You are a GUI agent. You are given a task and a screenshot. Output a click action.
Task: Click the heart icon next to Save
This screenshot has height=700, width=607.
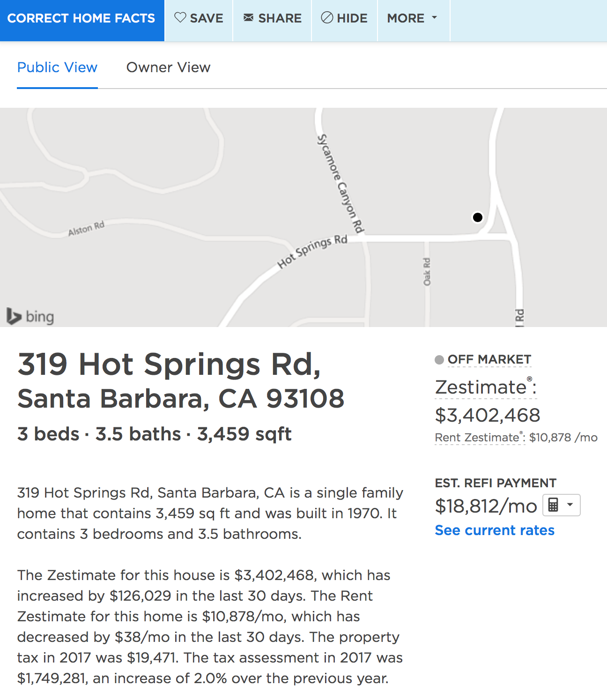tap(180, 18)
